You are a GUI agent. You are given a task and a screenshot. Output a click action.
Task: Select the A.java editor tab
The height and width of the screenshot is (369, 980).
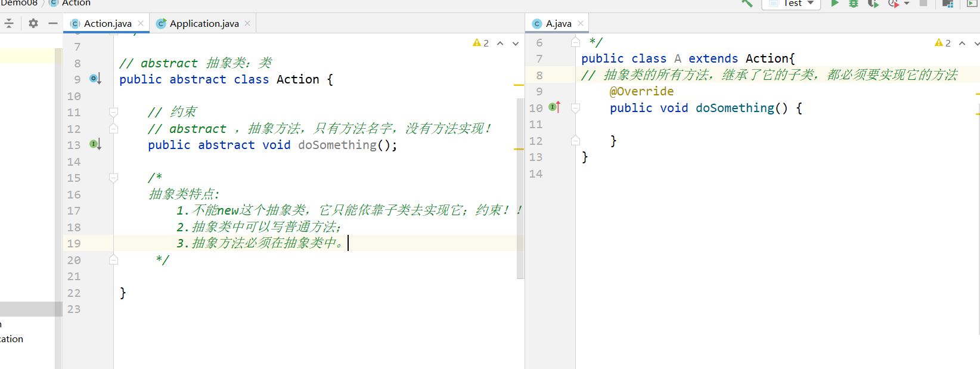(x=558, y=24)
